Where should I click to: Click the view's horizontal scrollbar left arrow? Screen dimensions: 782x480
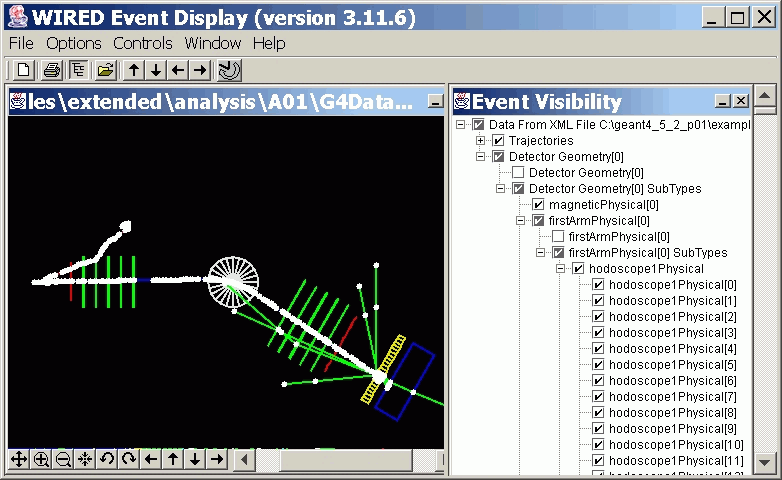[x=244, y=460]
